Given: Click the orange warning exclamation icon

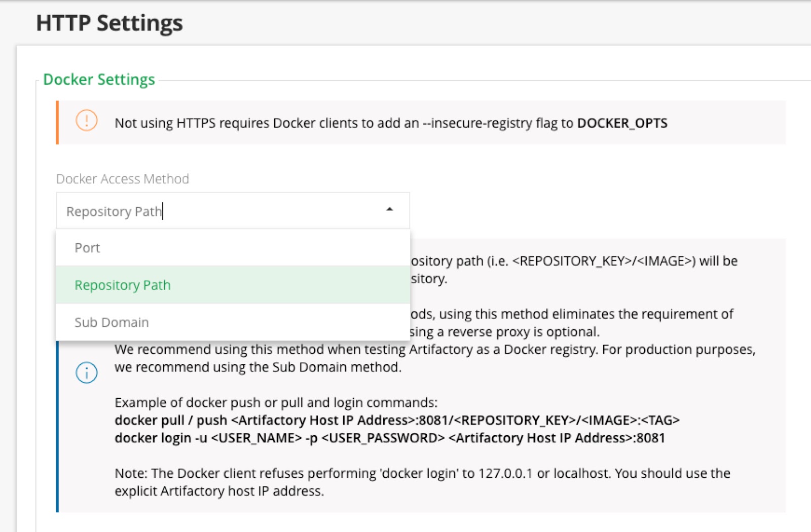Looking at the screenshot, I should pyautogui.click(x=87, y=121).
